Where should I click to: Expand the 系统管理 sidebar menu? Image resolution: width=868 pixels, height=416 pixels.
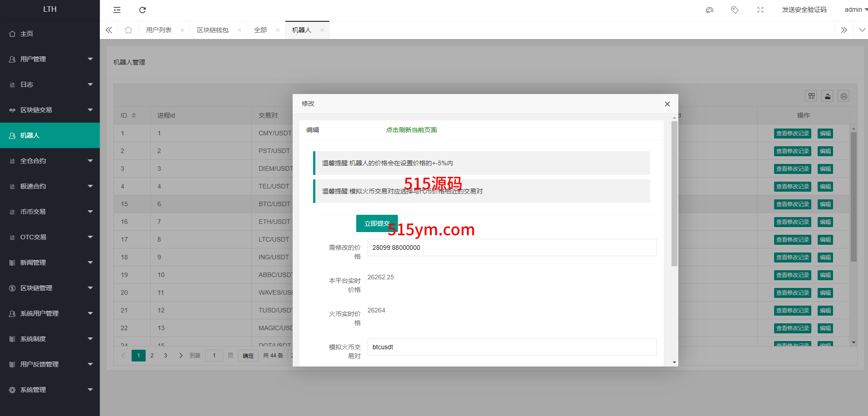coord(50,390)
